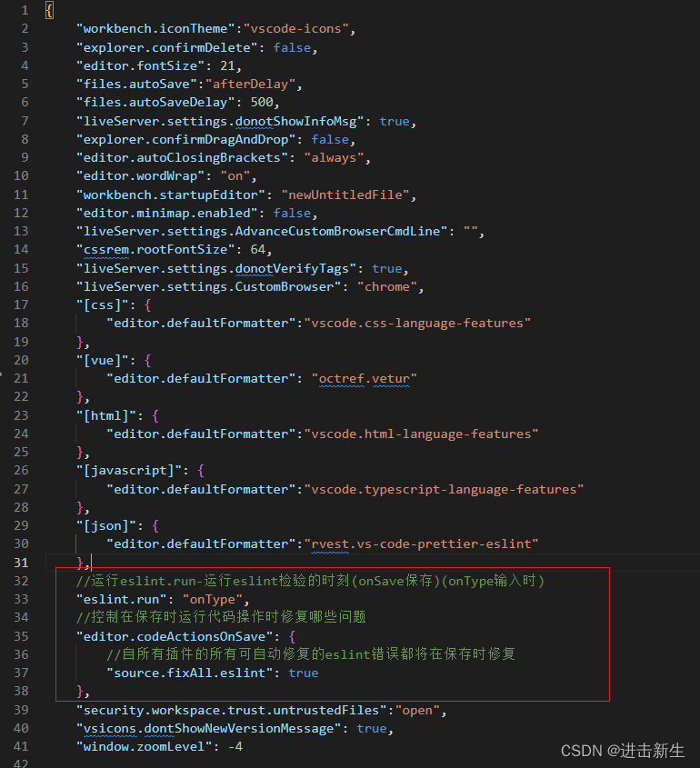The width and height of the screenshot is (700, 768).
Task: Select the "vscode-icons" value
Action: (295, 29)
